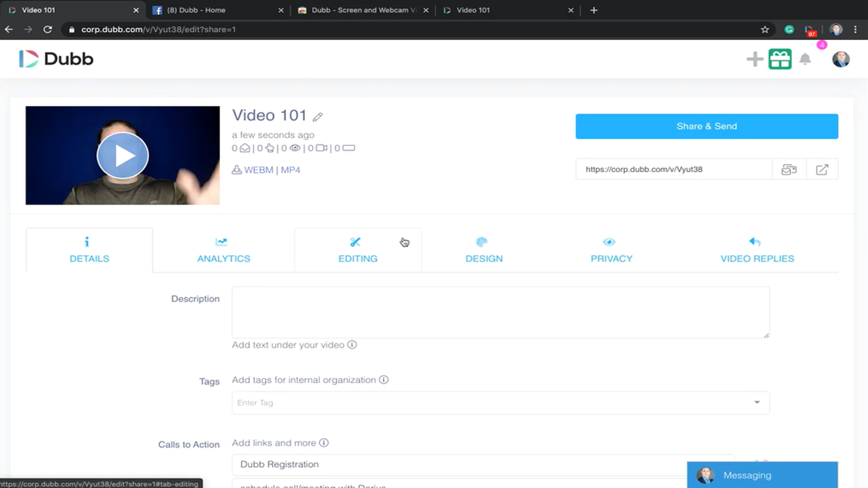Click the Dubb logo

[x=56, y=59]
